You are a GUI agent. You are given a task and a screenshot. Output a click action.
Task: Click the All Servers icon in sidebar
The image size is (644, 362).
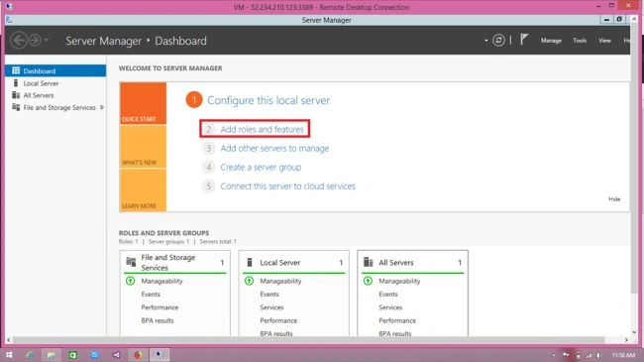point(16,95)
